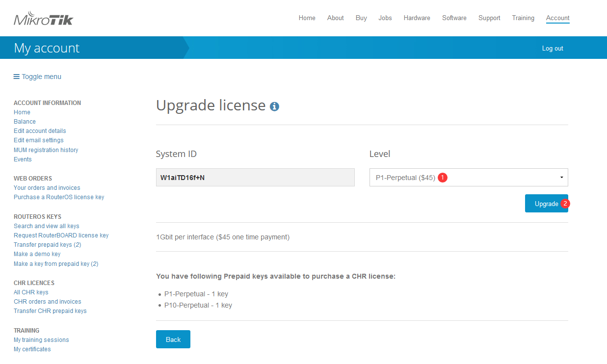Click red badge number 2 marker
607x364 pixels.
tap(565, 204)
